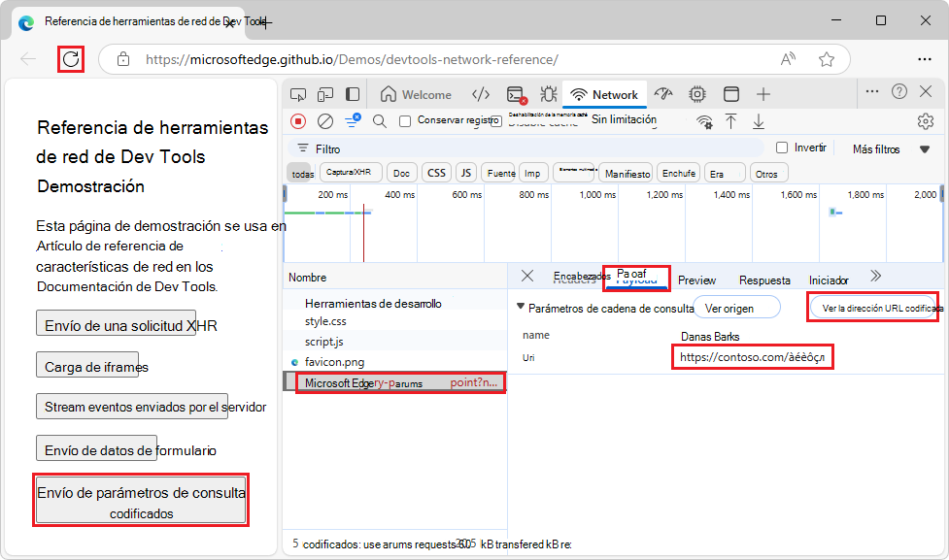Filter requests by JS type
Image resolution: width=949 pixels, height=560 pixels.
466,173
